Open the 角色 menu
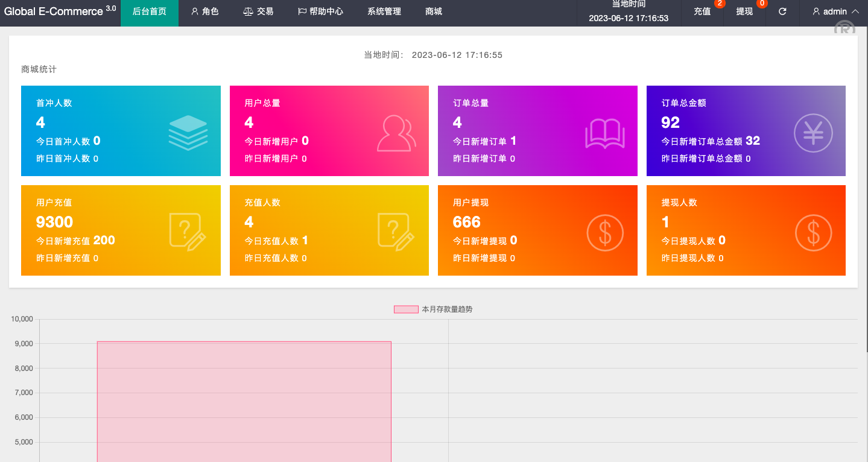Viewport: 868px width, 462px height. pyautogui.click(x=204, y=11)
